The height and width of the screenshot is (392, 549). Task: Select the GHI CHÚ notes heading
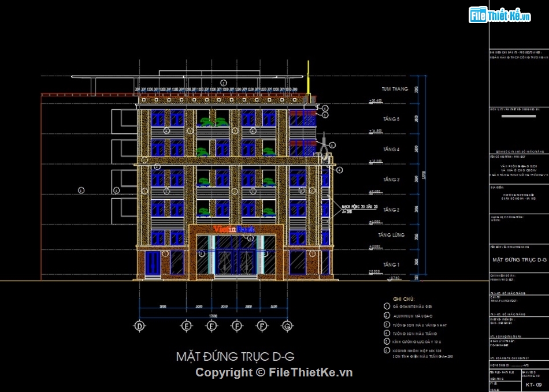(x=404, y=299)
